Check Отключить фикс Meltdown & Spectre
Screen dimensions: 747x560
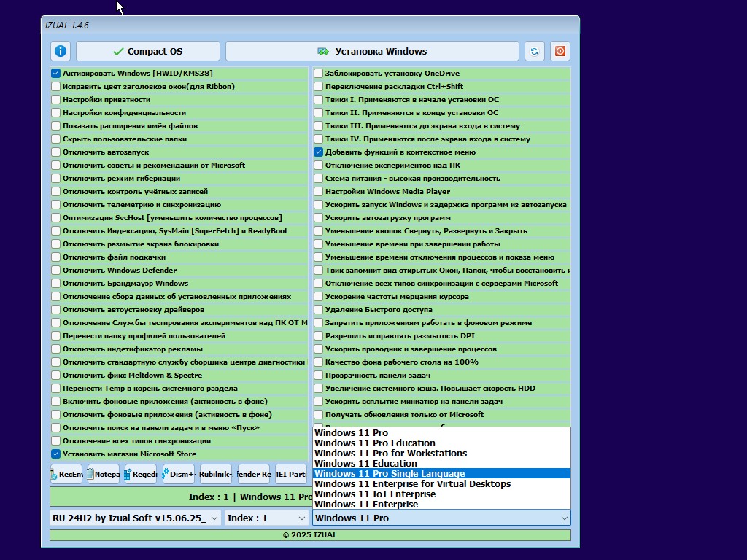(x=55, y=376)
